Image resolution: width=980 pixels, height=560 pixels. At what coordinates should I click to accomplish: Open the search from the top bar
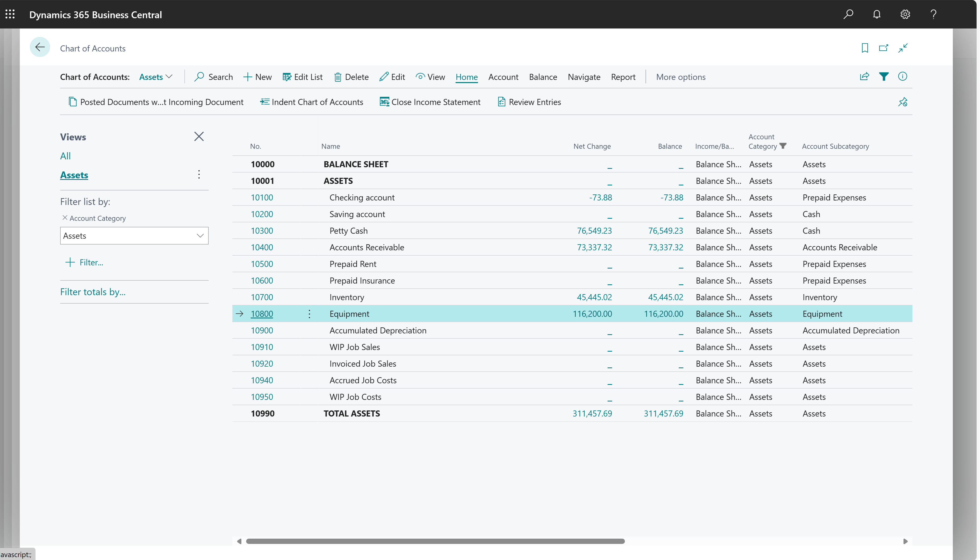coord(848,14)
